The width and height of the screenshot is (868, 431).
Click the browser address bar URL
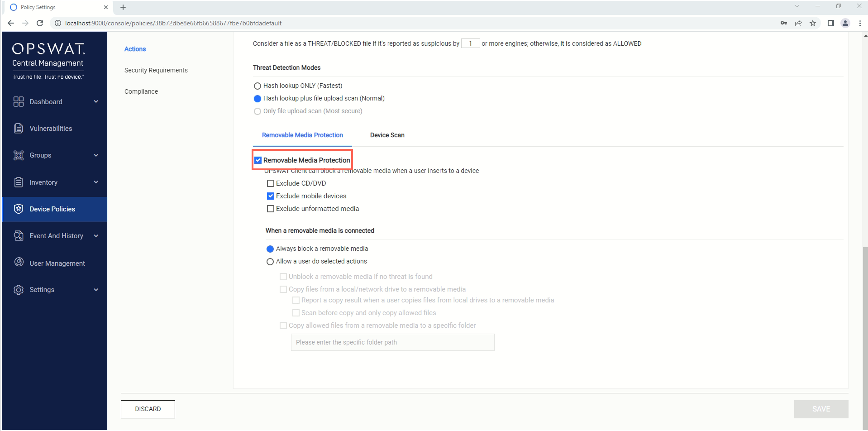(173, 23)
